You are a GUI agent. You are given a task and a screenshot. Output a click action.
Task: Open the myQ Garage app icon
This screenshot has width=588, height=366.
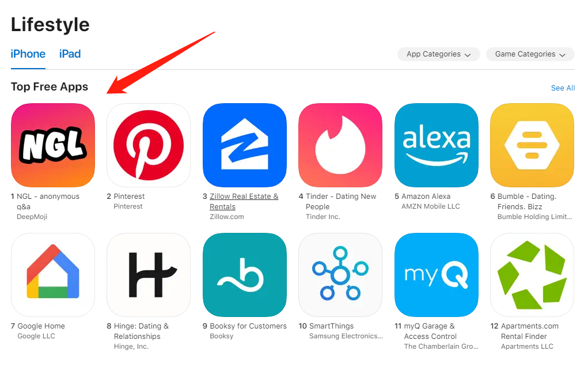(437, 275)
